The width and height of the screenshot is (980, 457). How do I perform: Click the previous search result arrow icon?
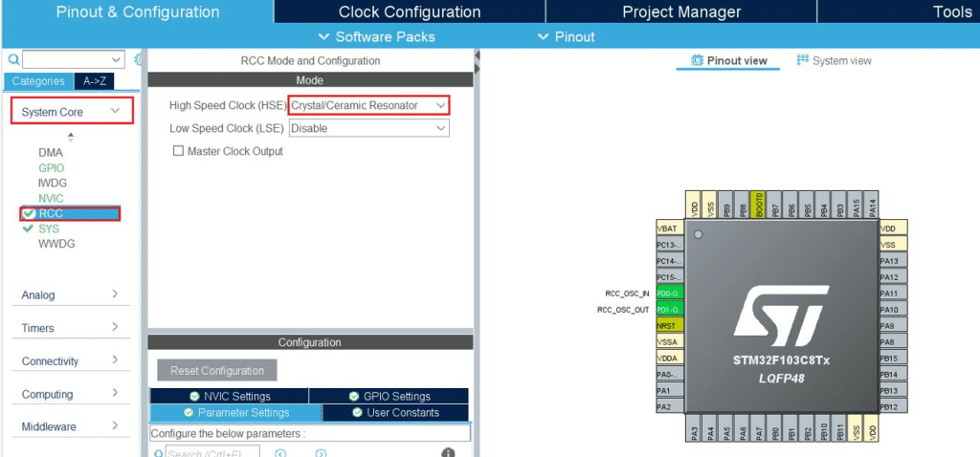[280, 453]
